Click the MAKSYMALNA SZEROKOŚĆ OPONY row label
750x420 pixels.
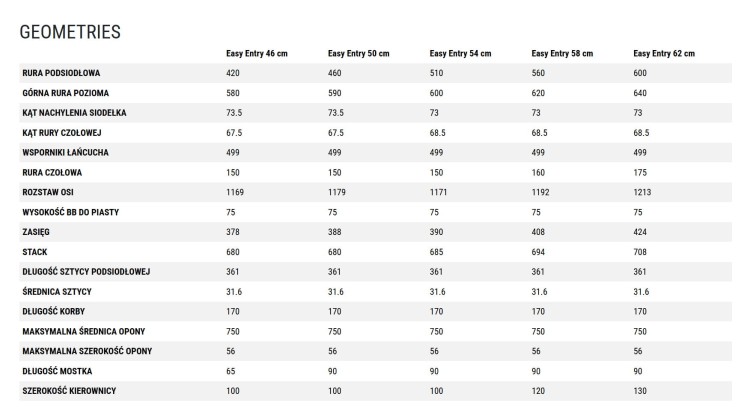[87, 351]
